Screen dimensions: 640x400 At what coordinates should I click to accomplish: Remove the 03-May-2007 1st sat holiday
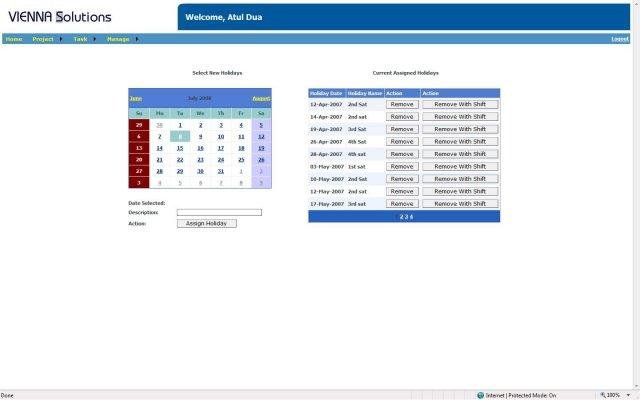(x=402, y=167)
